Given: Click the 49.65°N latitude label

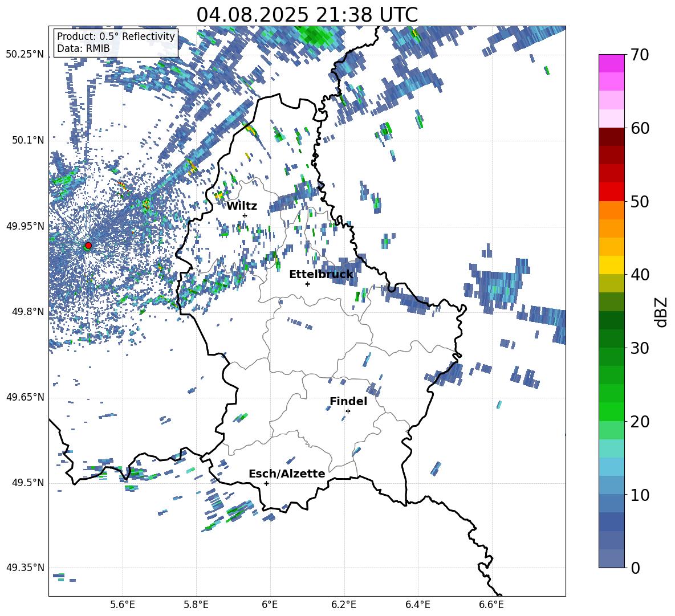Looking at the screenshot, I should 25,397.
